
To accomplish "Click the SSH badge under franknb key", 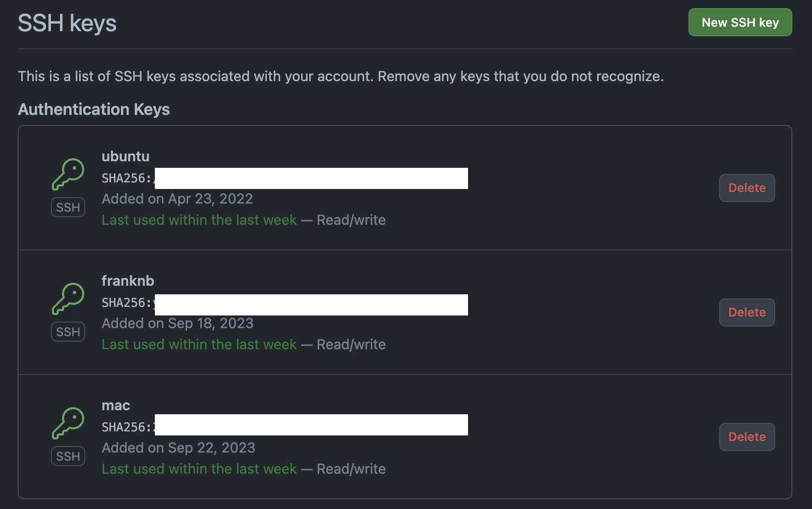I will pyautogui.click(x=68, y=332).
